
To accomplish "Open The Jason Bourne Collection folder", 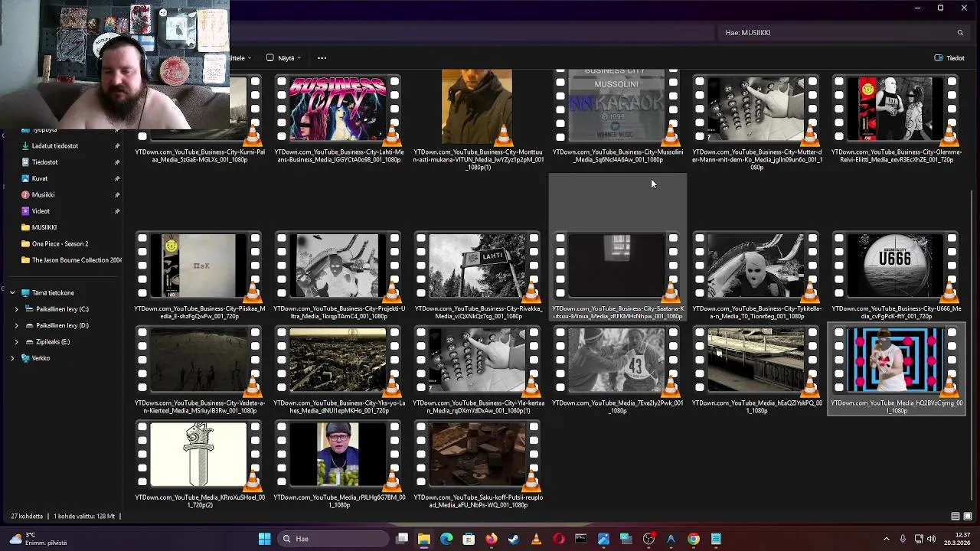I will pyautogui.click(x=72, y=260).
